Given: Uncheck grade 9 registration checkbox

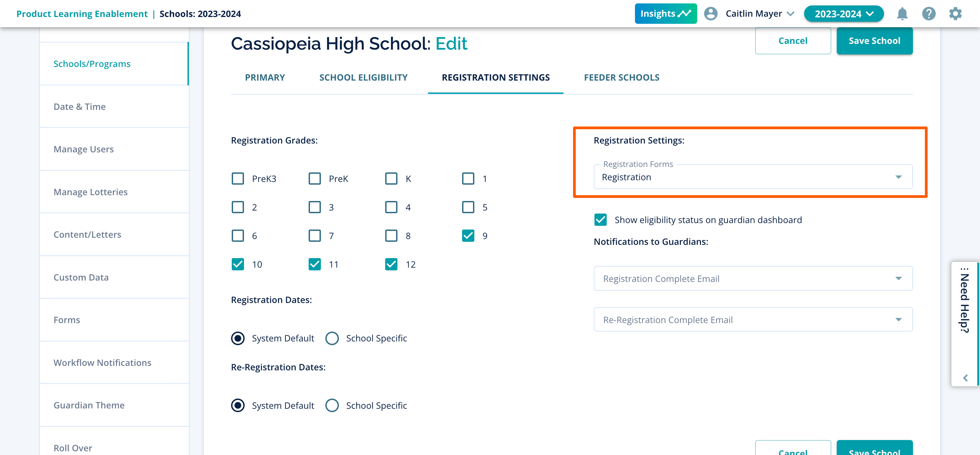Looking at the screenshot, I should pyautogui.click(x=468, y=236).
